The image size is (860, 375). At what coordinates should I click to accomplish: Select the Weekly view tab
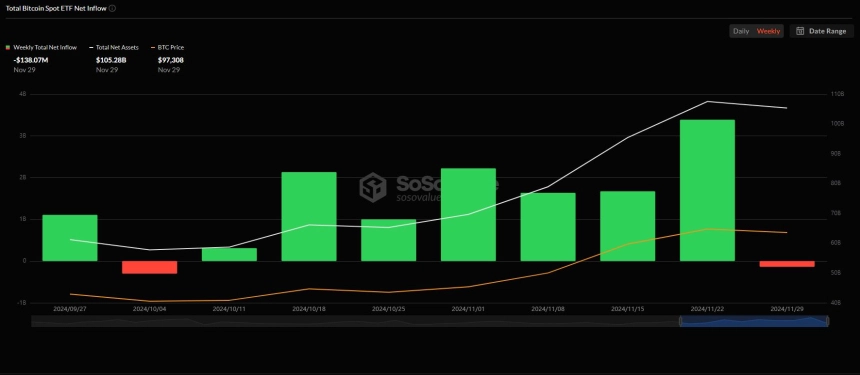click(768, 31)
